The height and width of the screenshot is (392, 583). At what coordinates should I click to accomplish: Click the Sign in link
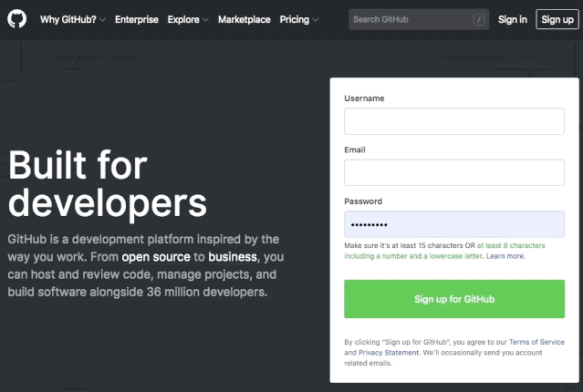click(x=513, y=19)
